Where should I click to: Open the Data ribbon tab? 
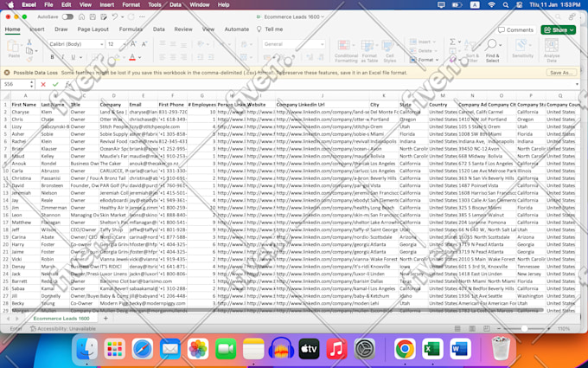(x=158, y=29)
